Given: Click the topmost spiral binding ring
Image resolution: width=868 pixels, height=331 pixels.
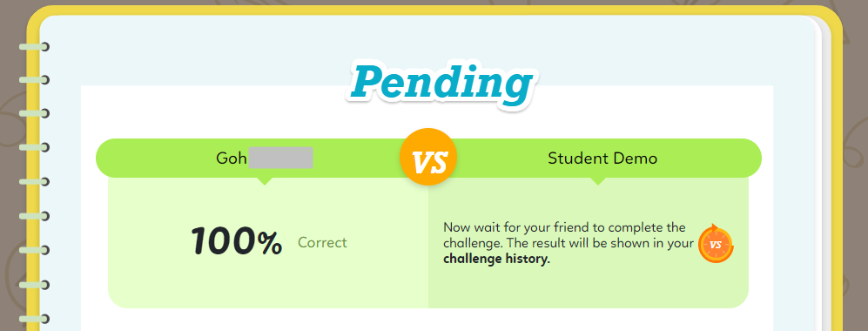Looking at the screenshot, I should [x=34, y=47].
